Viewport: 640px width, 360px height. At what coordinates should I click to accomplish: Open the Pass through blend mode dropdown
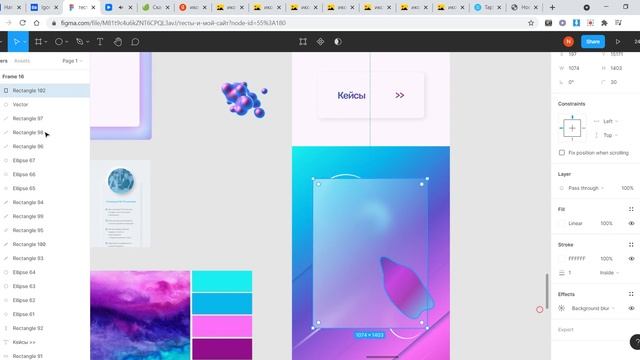[586, 188]
